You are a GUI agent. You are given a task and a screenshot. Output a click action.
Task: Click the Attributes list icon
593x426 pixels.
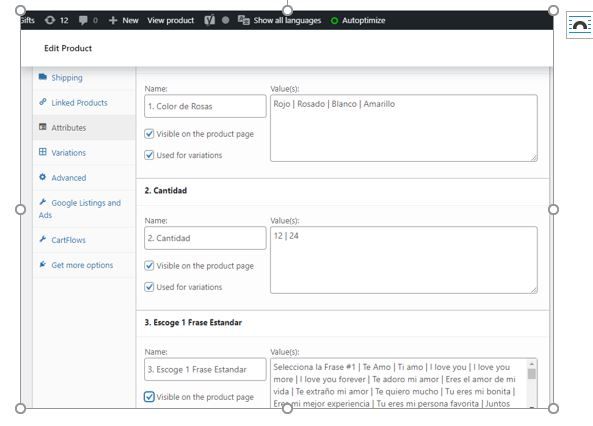pos(43,127)
